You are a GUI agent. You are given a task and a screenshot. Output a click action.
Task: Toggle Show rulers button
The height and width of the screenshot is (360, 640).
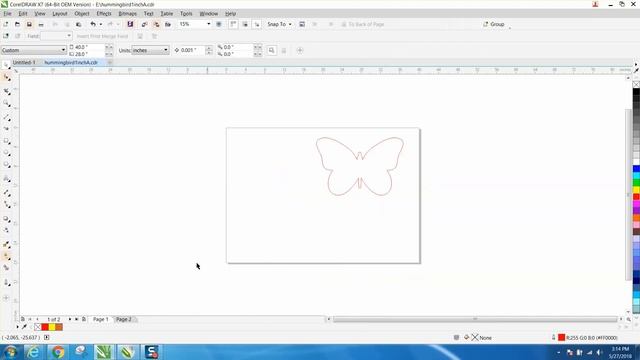[x=233, y=24]
